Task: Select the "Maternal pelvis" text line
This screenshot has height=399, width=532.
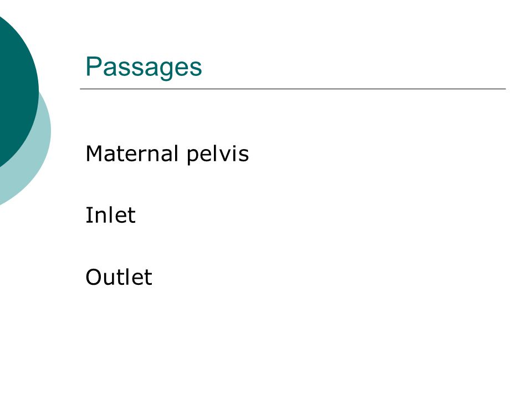Action: click(x=167, y=155)
